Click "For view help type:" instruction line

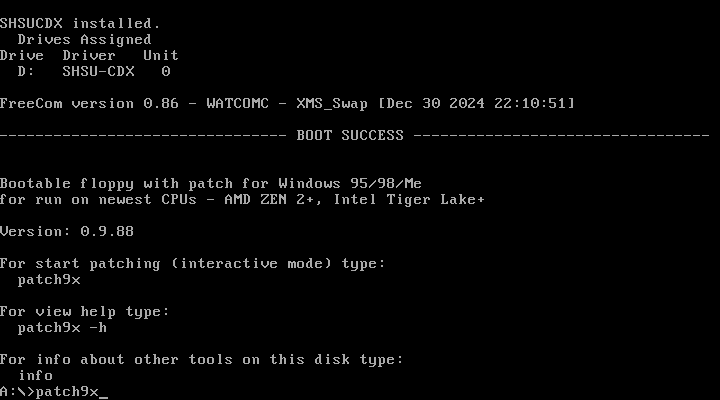[85, 311]
